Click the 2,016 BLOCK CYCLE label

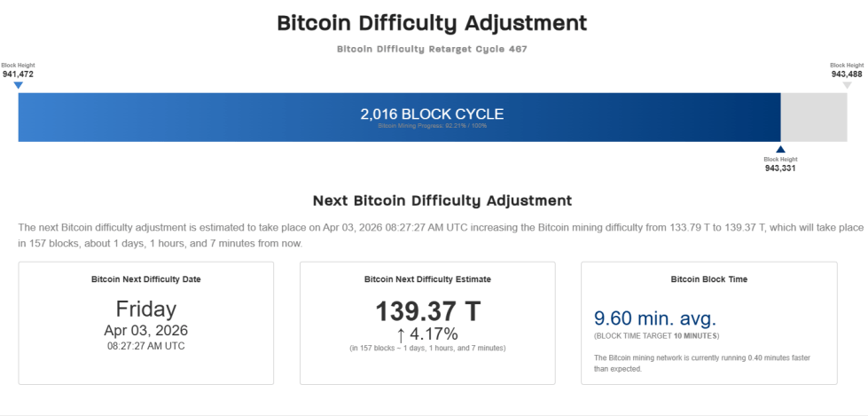[432, 114]
